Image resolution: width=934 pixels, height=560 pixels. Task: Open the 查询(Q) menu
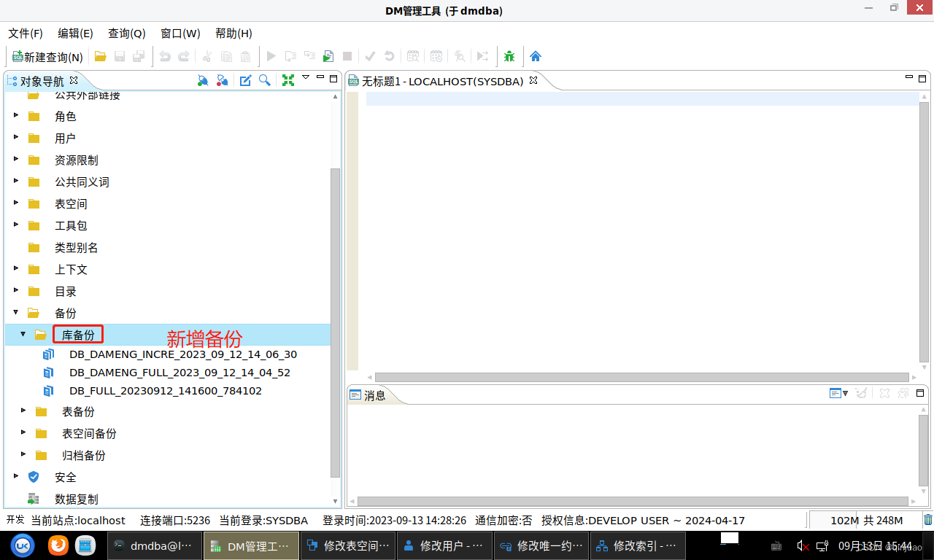[127, 34]
